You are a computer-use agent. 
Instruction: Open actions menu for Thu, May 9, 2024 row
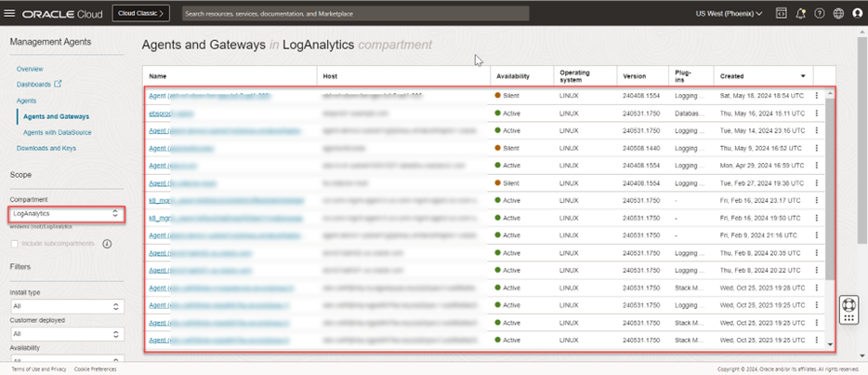pos(817,148)
